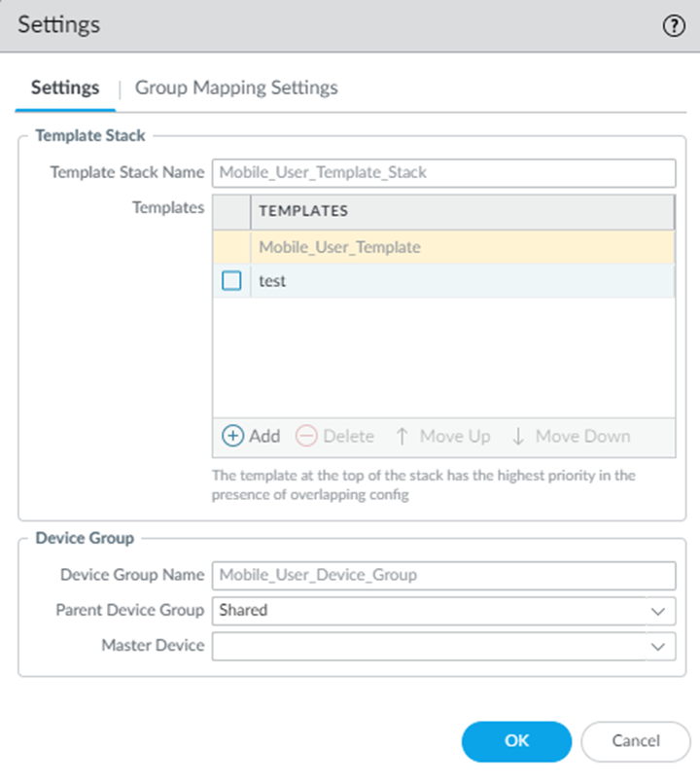The width and height of the screenshot is (700, 783).
Task: Click the Move Up arrow icon
Action: (402, 437)
